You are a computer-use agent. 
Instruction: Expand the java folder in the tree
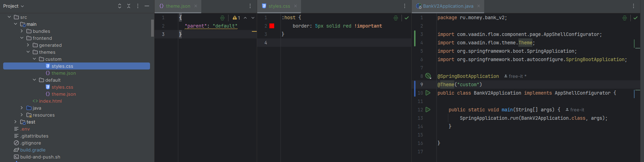(22, 108)
